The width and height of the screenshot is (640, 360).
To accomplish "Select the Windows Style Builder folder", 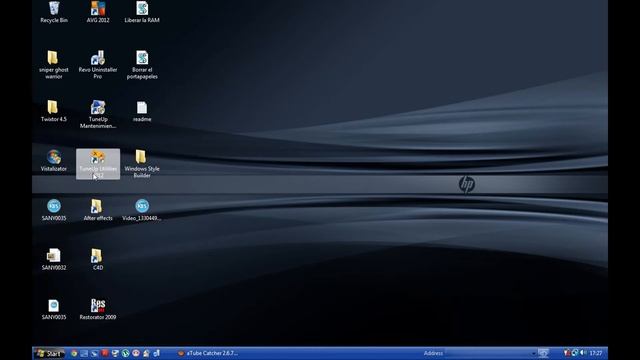I will click(142, 164).
